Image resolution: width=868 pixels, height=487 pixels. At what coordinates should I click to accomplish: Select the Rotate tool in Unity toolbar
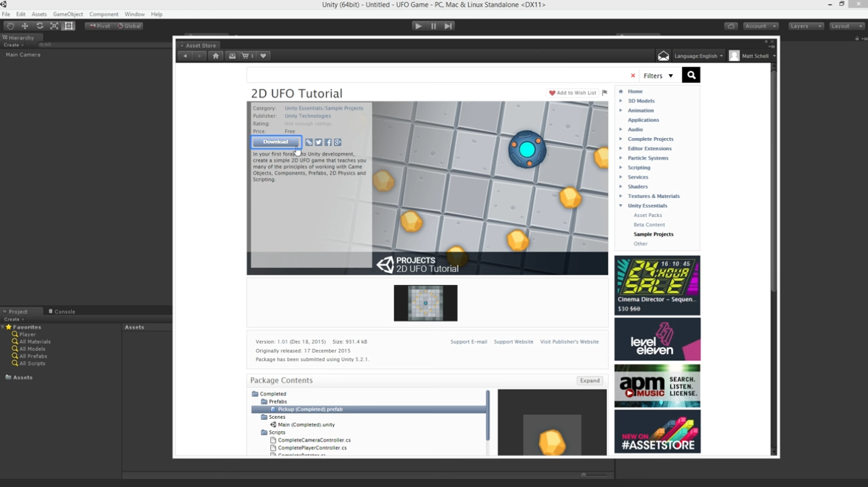(40, 26)
